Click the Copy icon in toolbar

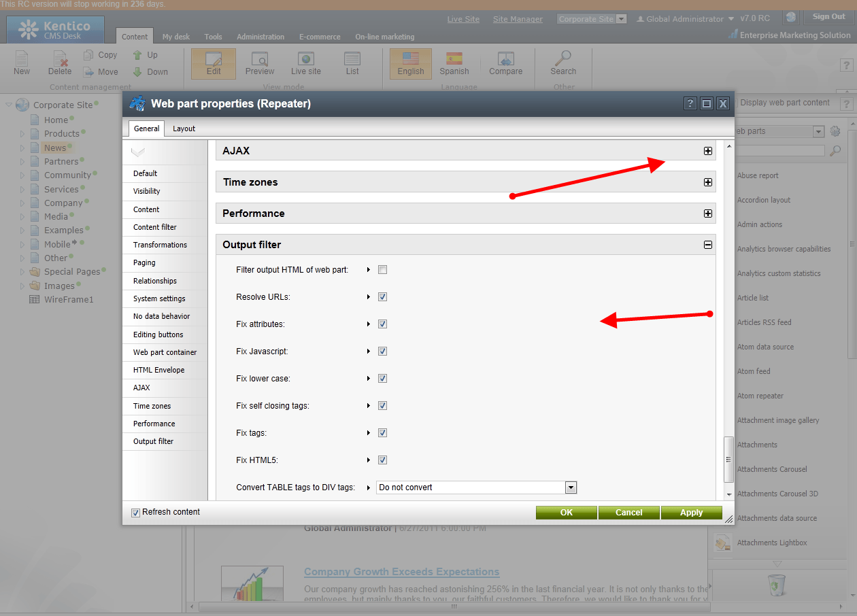point(88,55)
